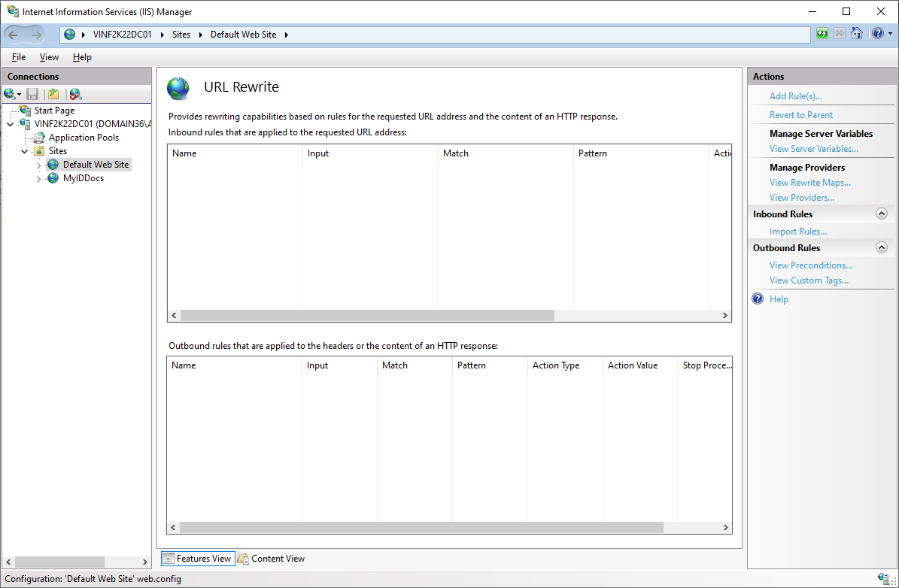Switch to Content View tab

pos(271,559)
